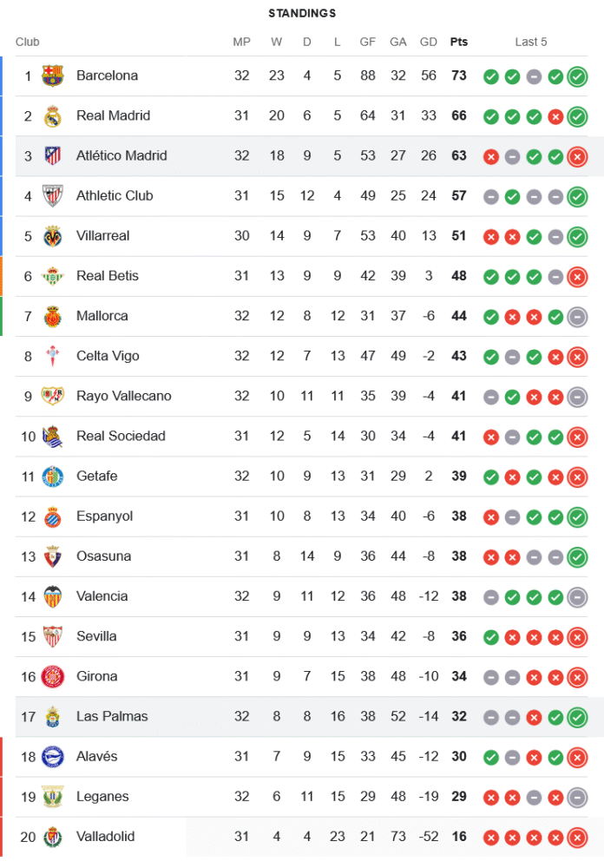Select the Atlético Madrid club badge
The image size is (604, 868).
53,156
